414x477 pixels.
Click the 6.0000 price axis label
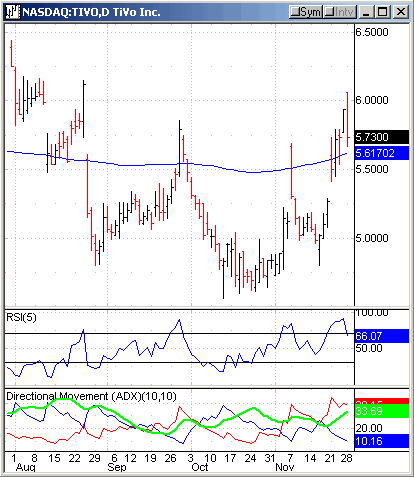(372, 100)
